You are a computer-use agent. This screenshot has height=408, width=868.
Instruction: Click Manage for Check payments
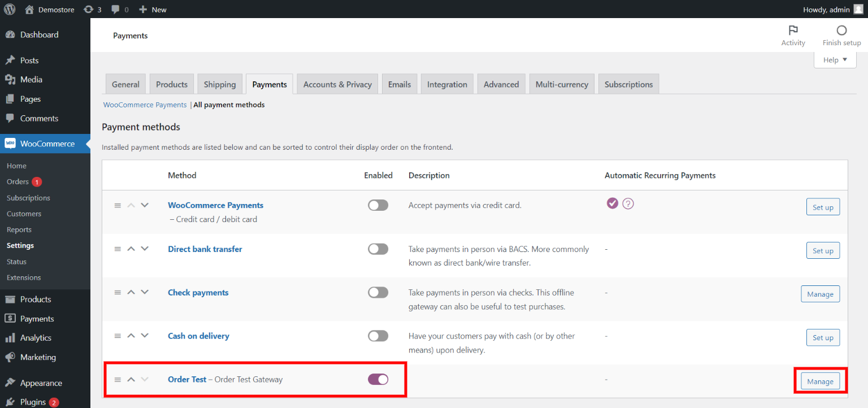[x=820, y=294]
